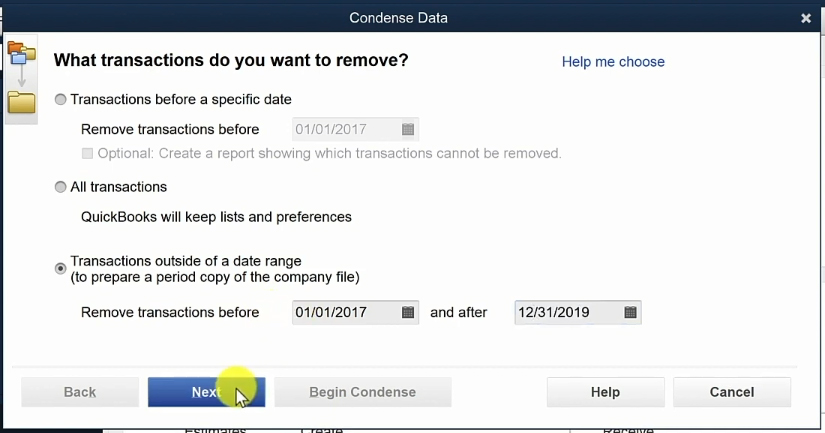Click Begin Condense
This screenshot has height=433, width=825.
click(363, 392)
